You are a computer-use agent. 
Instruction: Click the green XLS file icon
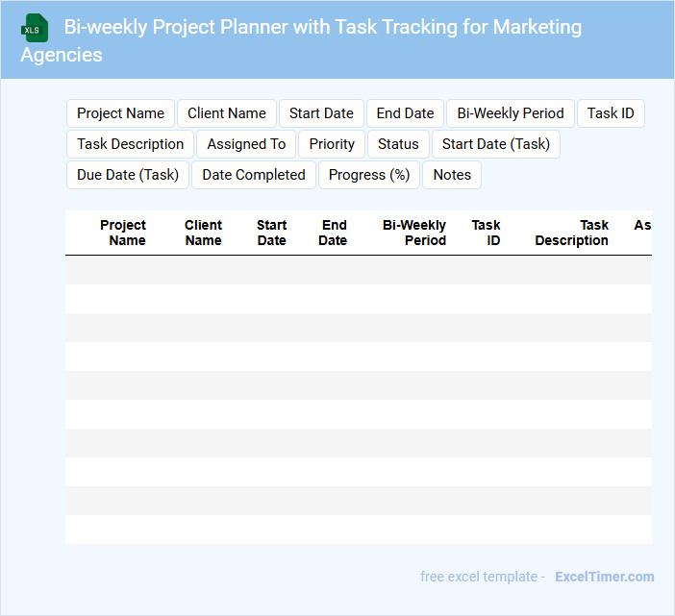pyautogui.click(x=35, y=28)
